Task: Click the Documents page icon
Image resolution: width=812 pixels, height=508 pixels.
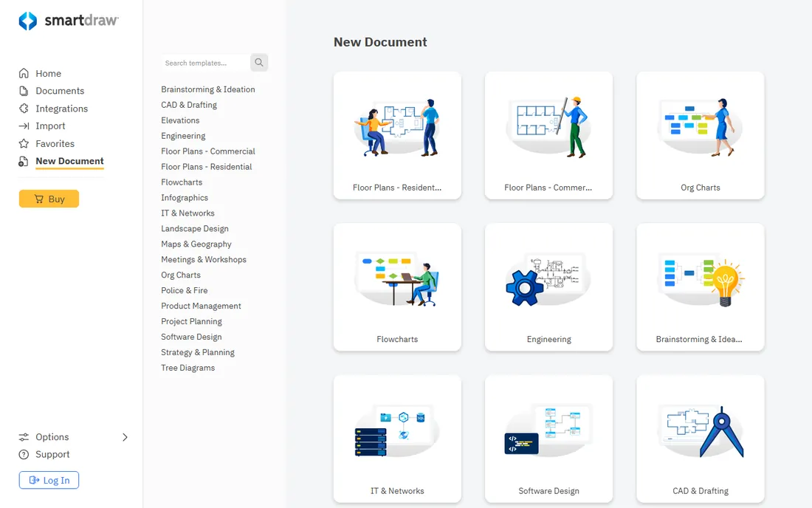Action: pos(24,91)
